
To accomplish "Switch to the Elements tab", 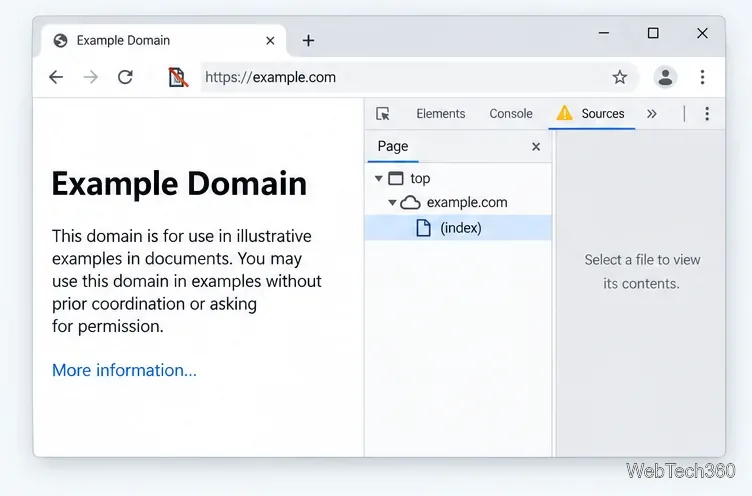I will coord(441,114).
